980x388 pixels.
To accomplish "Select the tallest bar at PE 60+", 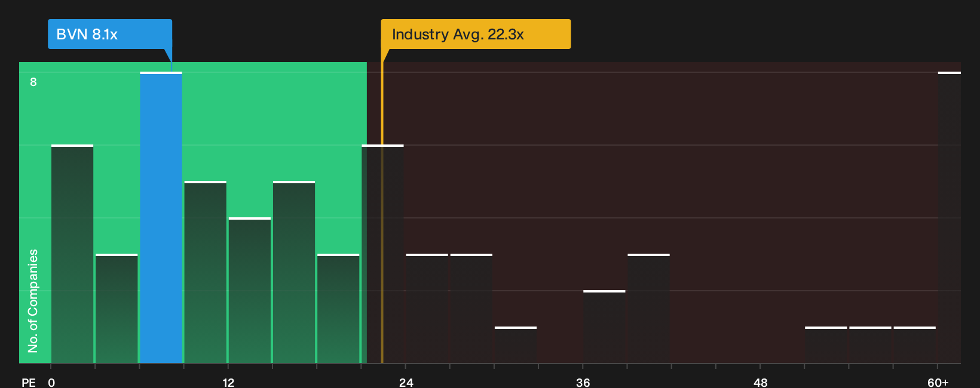I will pos(949,218).
